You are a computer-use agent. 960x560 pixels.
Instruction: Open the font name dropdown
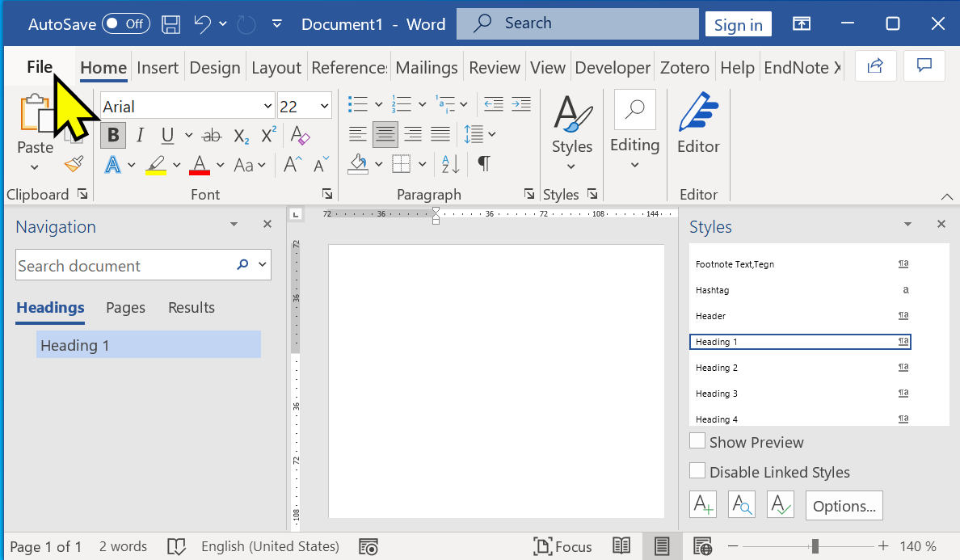267,106
